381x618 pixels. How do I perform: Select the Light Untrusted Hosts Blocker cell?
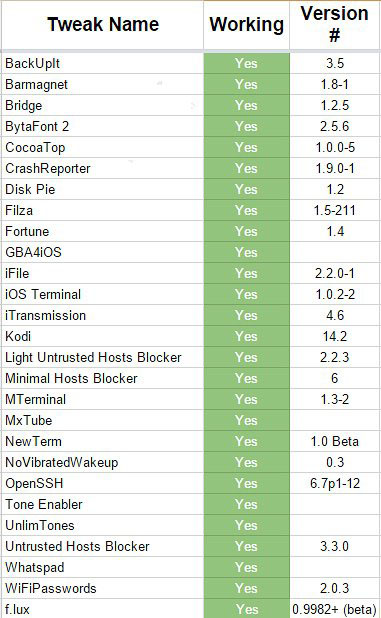pyautogui.click(x=102, y=357)
